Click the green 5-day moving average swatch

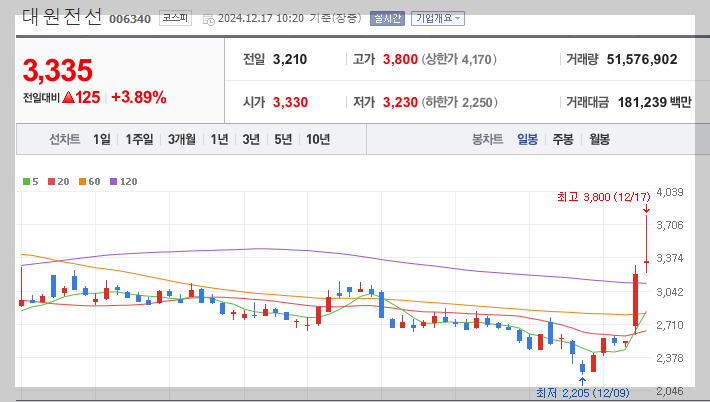tap(26, 182)
